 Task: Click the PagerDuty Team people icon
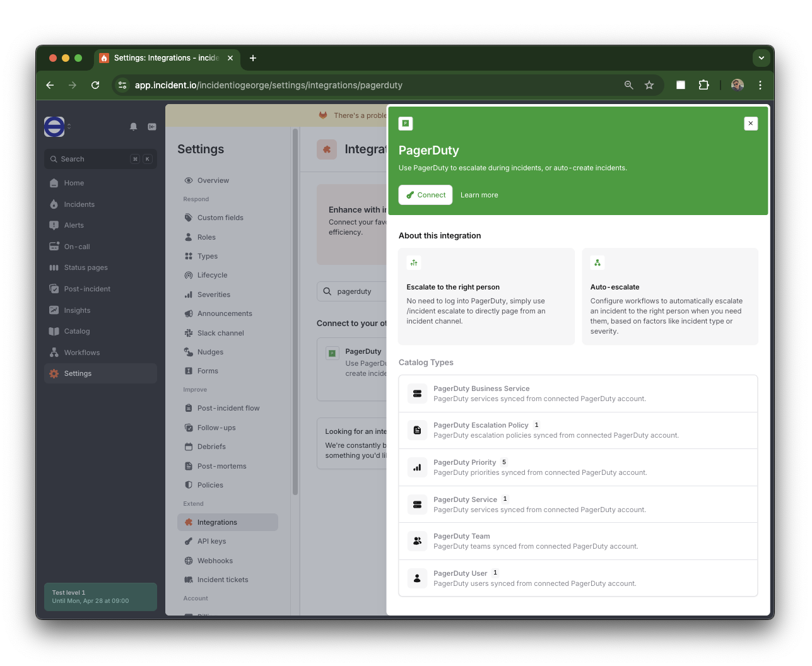[x=417, y=541]
